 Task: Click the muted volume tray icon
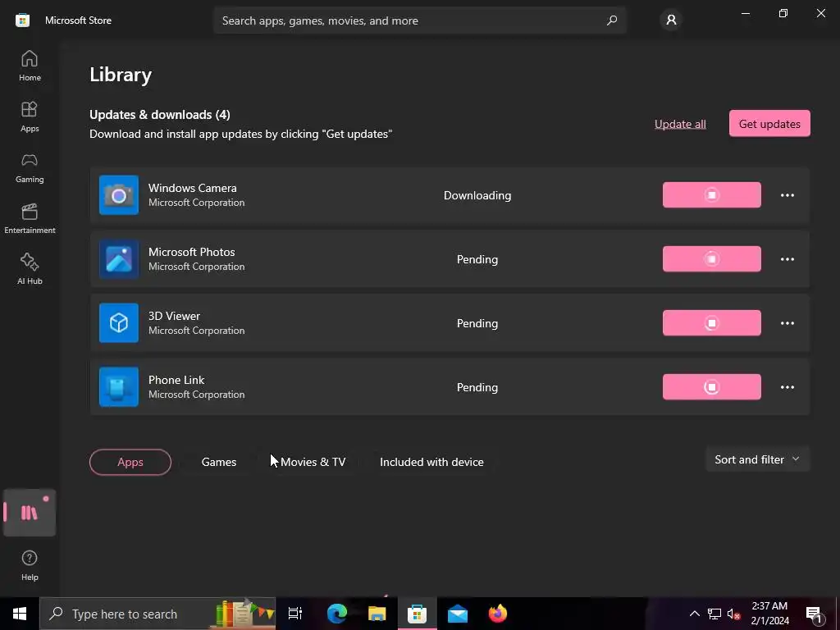(733, 614)
